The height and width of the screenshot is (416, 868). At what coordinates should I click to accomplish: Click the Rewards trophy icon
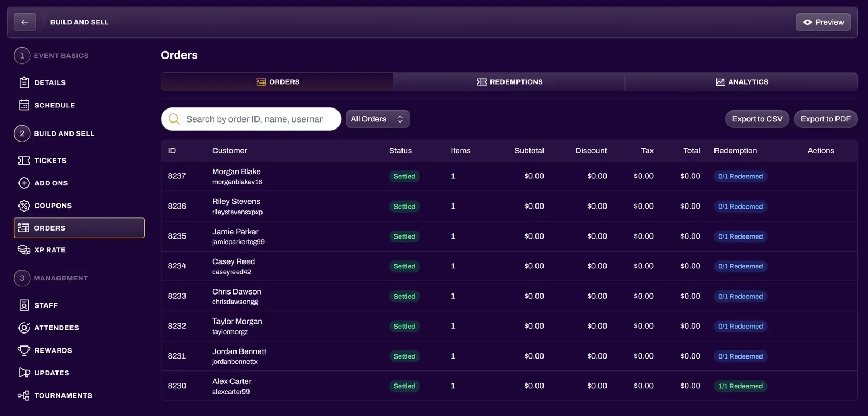(x=24, y=350)
